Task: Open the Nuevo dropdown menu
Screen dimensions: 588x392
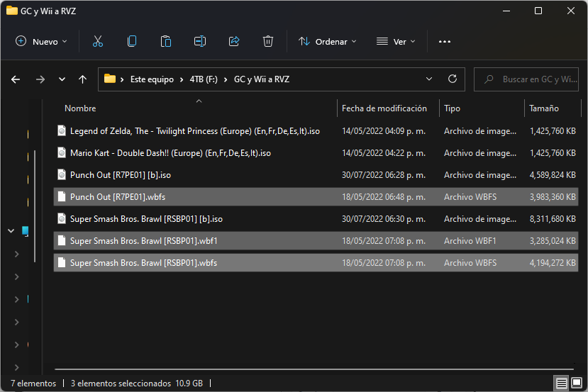Action: tap(41, 42)
